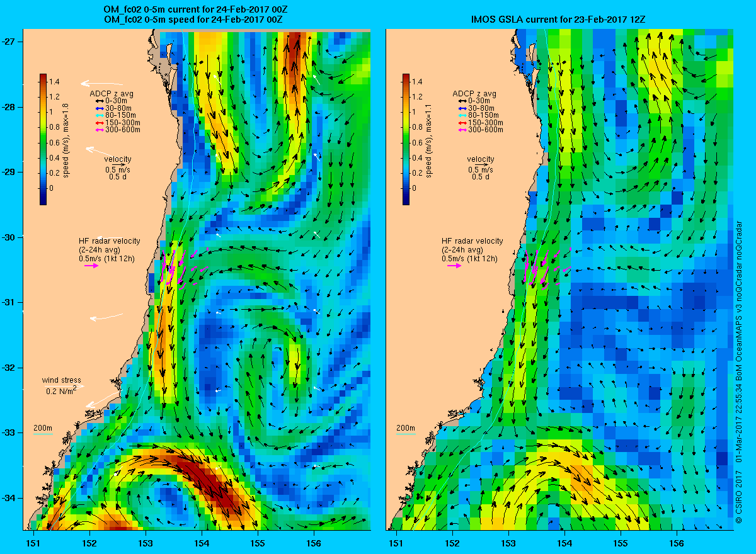
Task: Click '(2-24h avg)' text in left panel
Action: tap(100, 250)
